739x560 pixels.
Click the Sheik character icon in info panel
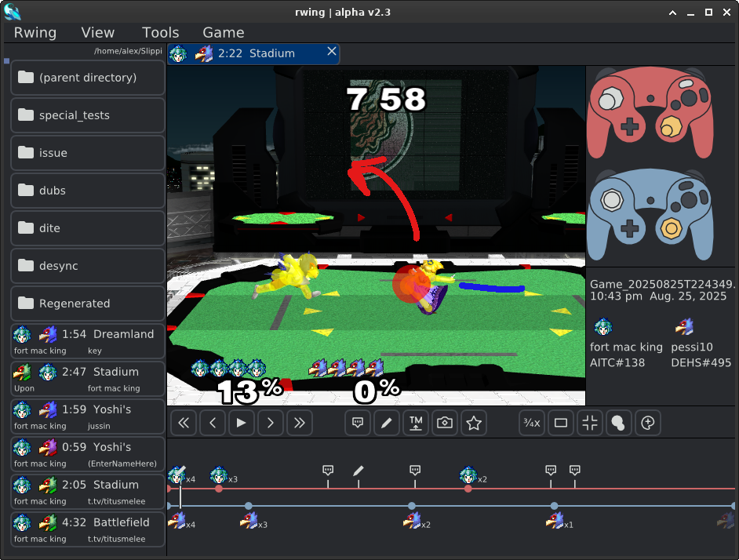point(602,326)
